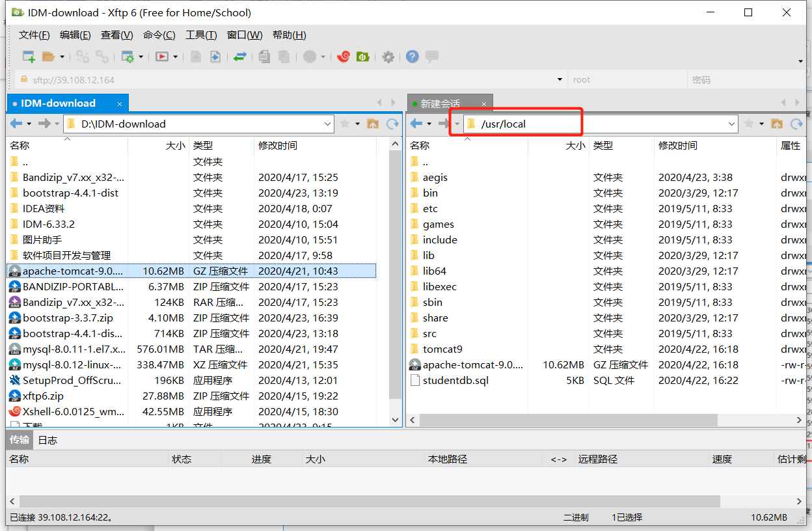
Task: Expand the /usr/local path dropdown
Action: [x=732, y=124]
